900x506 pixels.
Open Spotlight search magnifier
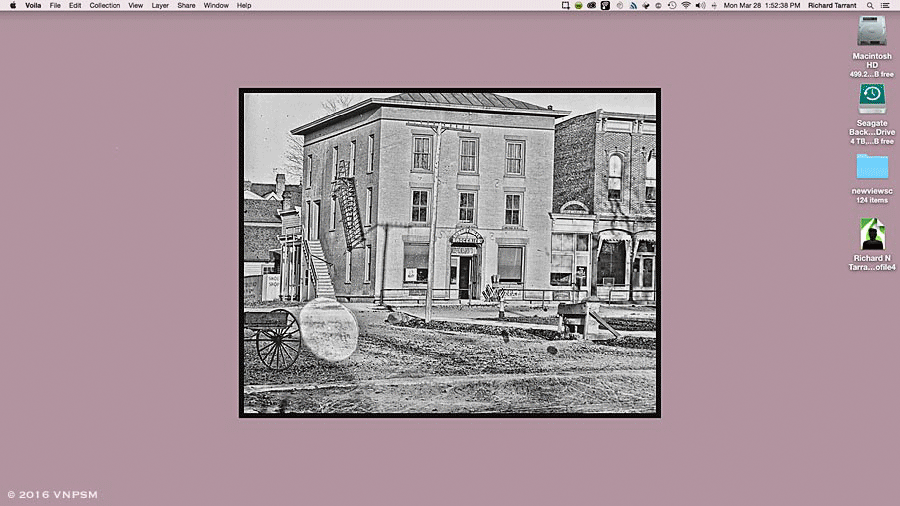[x=868, y=5]
